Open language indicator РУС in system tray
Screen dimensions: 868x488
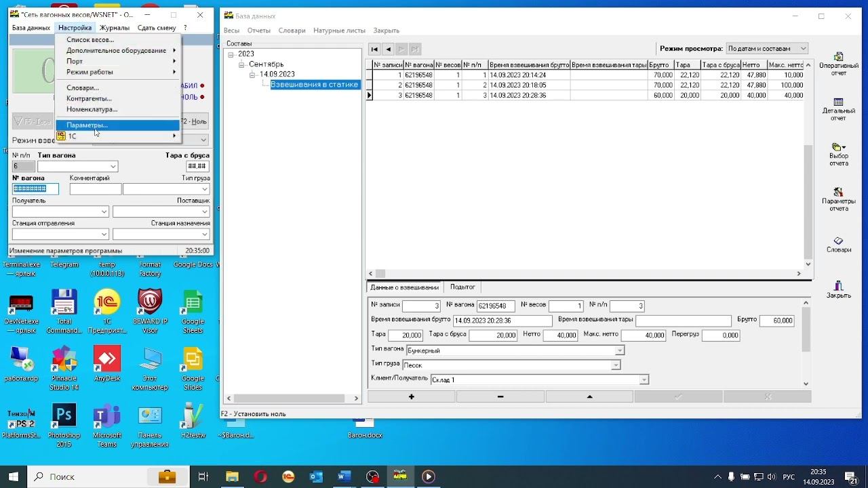coord(789,477)
